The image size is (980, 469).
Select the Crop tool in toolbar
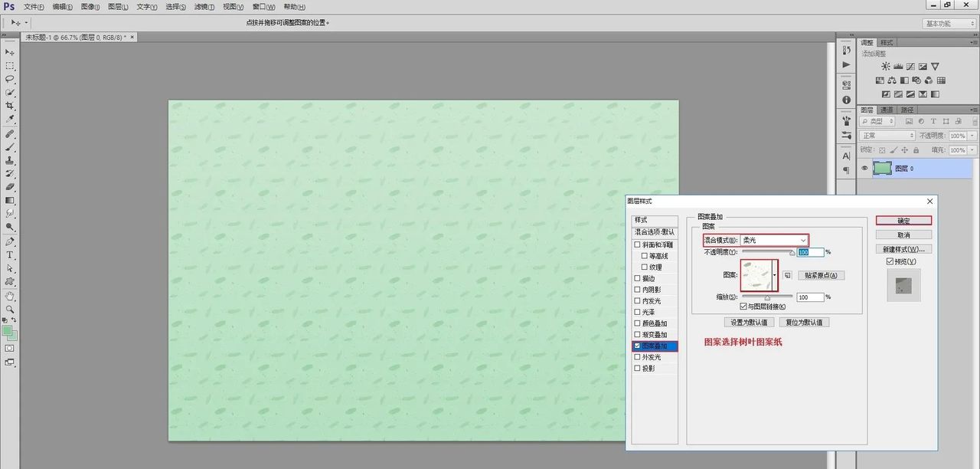point(10,106)
